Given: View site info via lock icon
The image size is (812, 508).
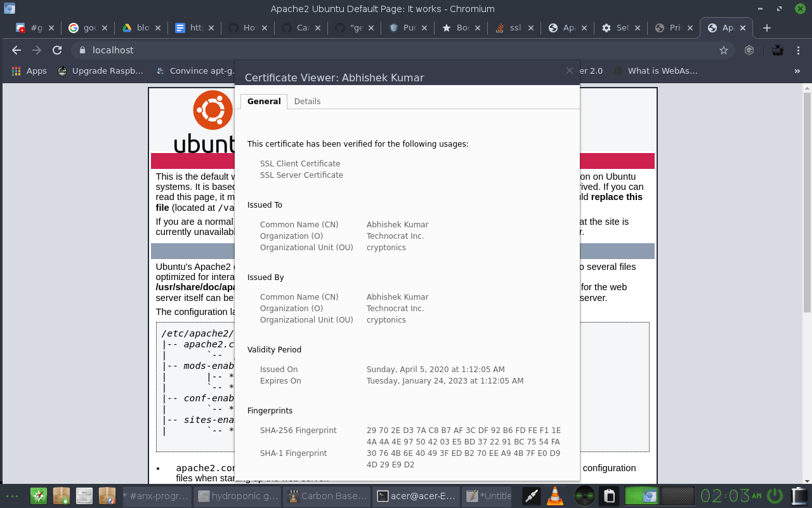Looking at the screenshot, I should 82,50.
